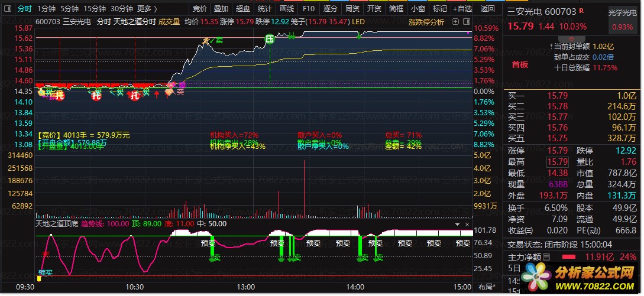Switch to the 5分钟 chart tab
This screenshot has height=296, width=644.
click(x=69, y=9)
